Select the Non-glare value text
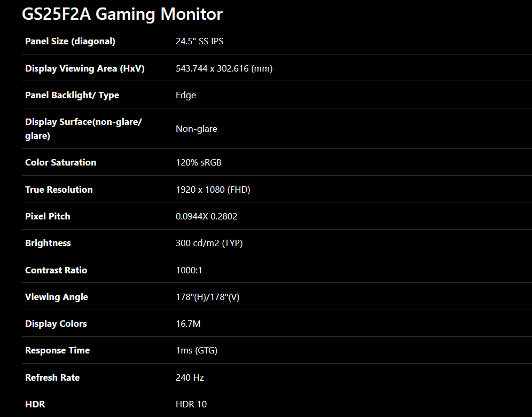This screenshot has width=532, height=417. (196, 129)
